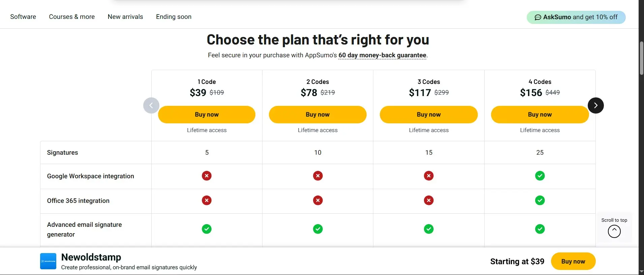This screenshot has height=275, width=644.
Task: Click red X for Office 365, 1 Code
Action: coord(207,201)
